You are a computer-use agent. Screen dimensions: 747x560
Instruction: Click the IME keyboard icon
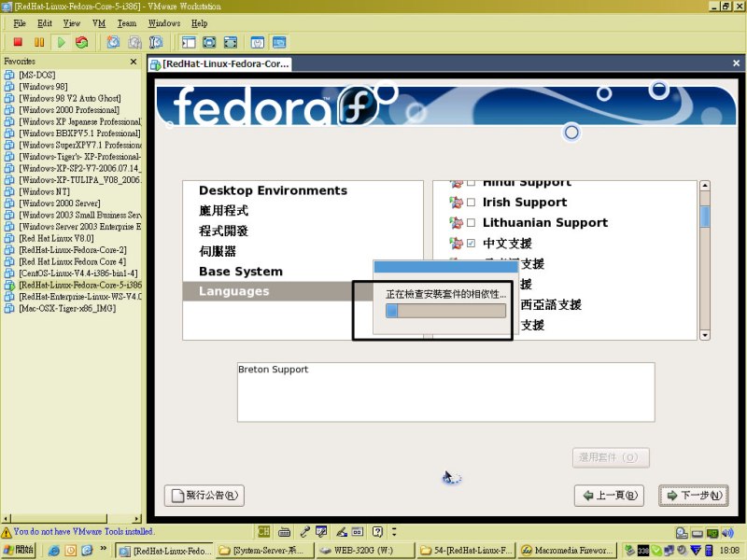tap(285, 531)
